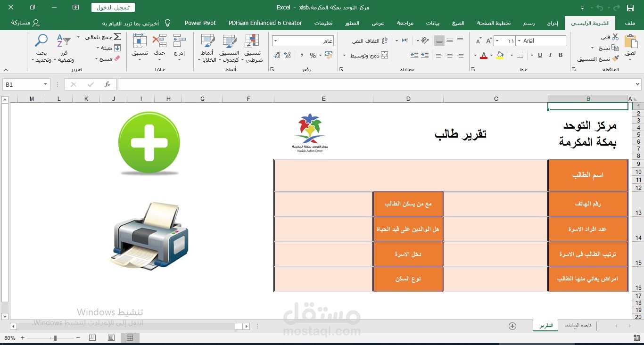The image size is (644, 345).
Task: Click the Paste (لصق) clipboard icon
Action: point(630,42)
